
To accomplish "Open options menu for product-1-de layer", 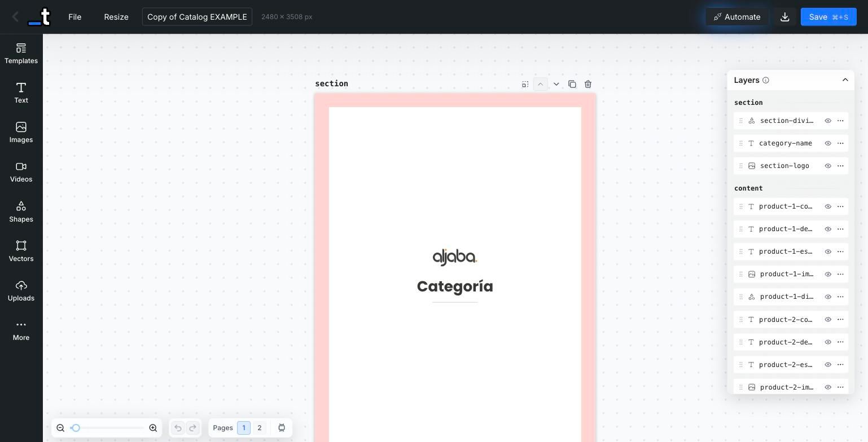I will point(840,229).
